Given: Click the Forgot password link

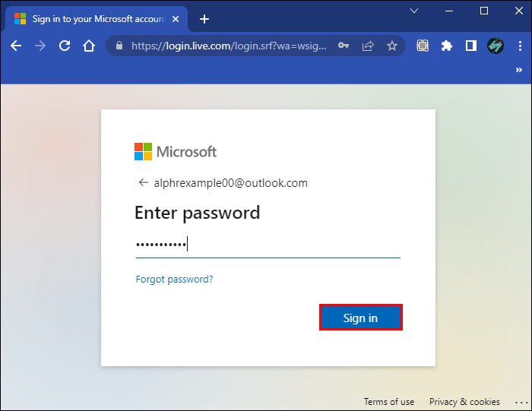Looking at the screenshot, I should click(174, 280).
